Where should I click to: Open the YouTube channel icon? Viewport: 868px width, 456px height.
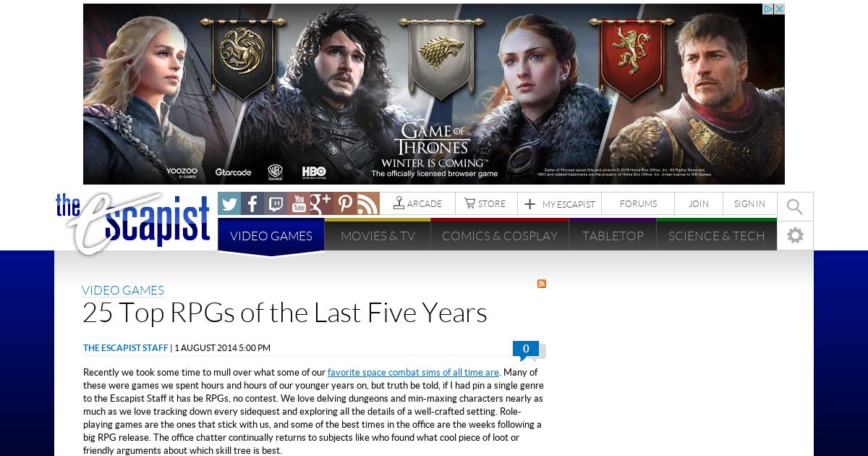pyautogui.click(x=299, y=203)
